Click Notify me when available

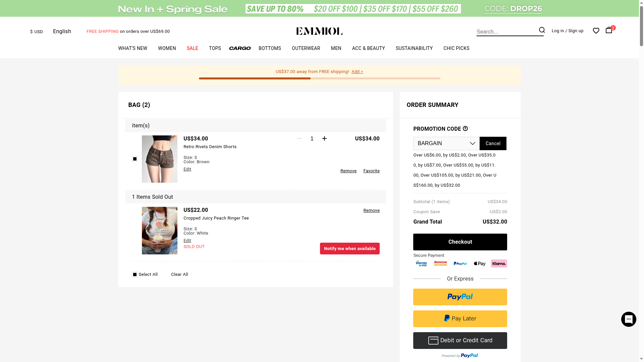point(350,249)
